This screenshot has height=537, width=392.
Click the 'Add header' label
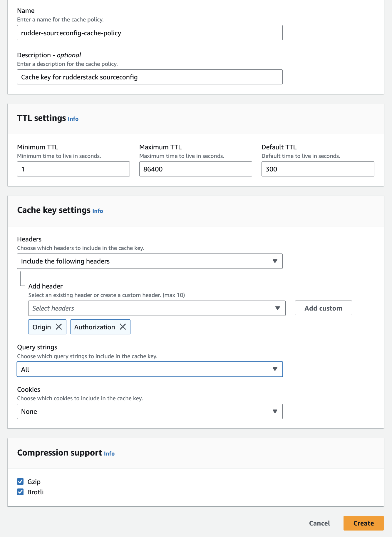46,286
